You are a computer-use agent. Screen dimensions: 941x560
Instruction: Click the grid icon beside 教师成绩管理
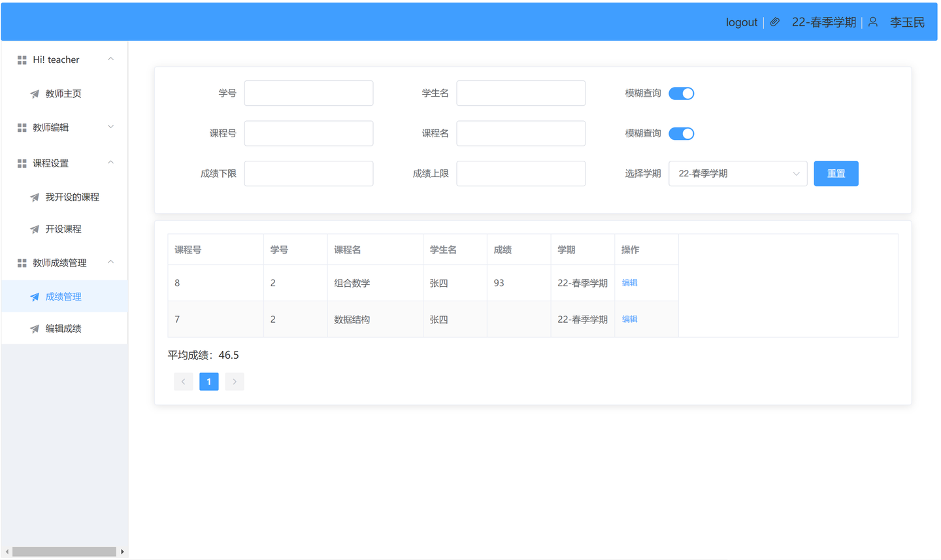click(x=20, y=263)
